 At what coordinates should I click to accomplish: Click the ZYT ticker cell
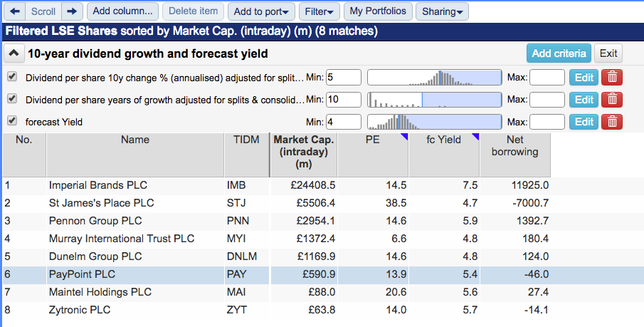(247, 310)
